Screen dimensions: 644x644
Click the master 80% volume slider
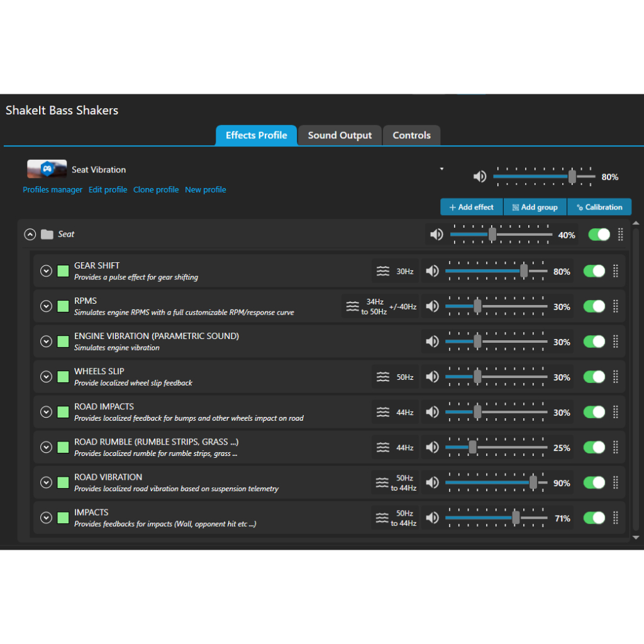coord(544,177)
